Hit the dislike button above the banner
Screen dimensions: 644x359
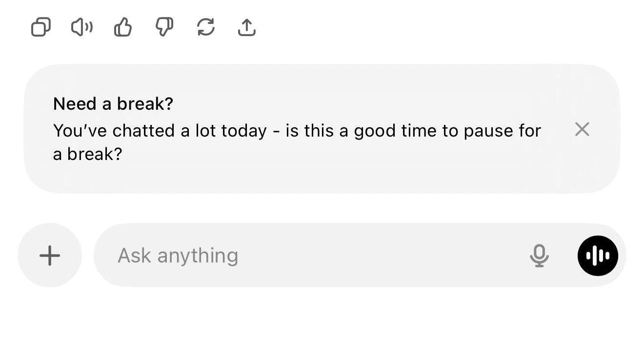click(164, 27)
